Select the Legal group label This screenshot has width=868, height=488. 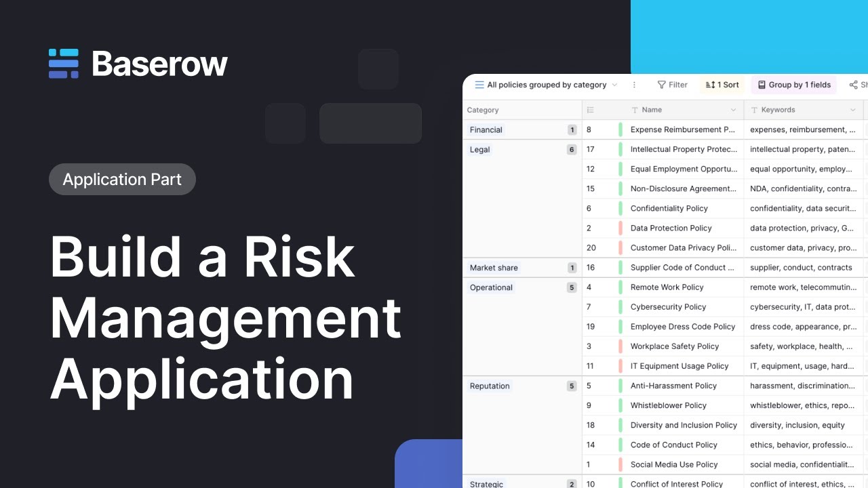(x=479, y=149)
